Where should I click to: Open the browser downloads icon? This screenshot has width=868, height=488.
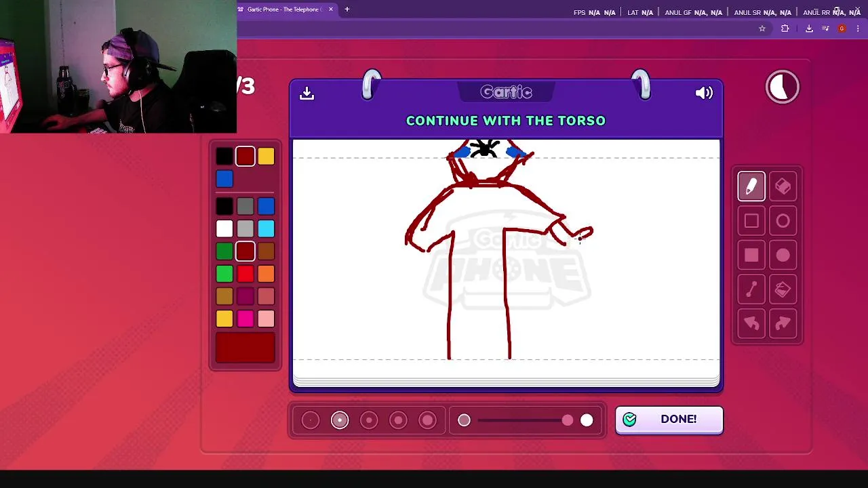pos(809,28)
